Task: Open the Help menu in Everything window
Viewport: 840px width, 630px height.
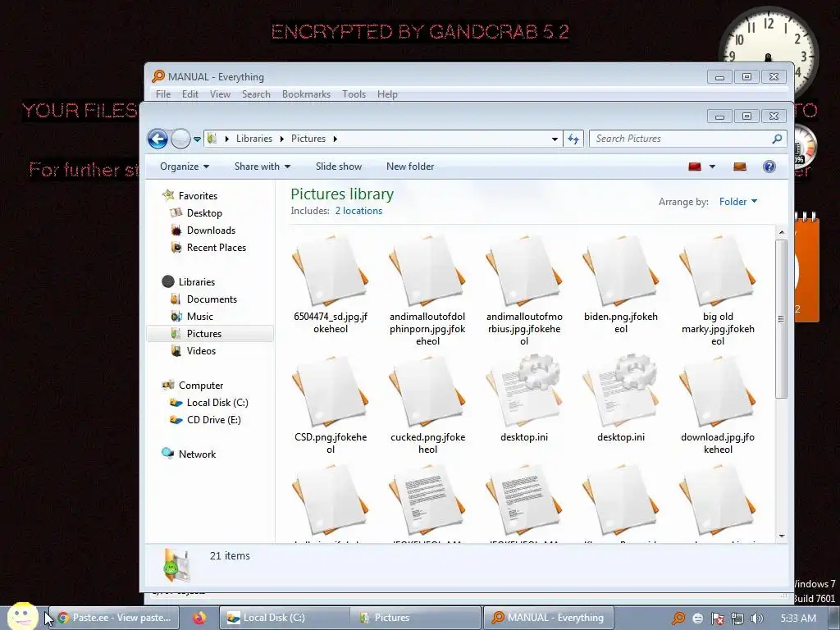Action: point(387,94)
